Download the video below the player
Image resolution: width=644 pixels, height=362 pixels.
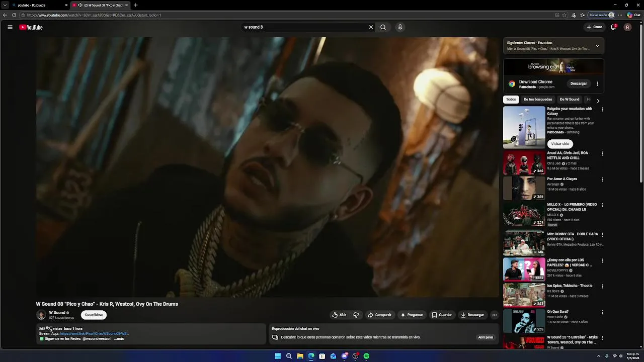click(x=472, y=315)
